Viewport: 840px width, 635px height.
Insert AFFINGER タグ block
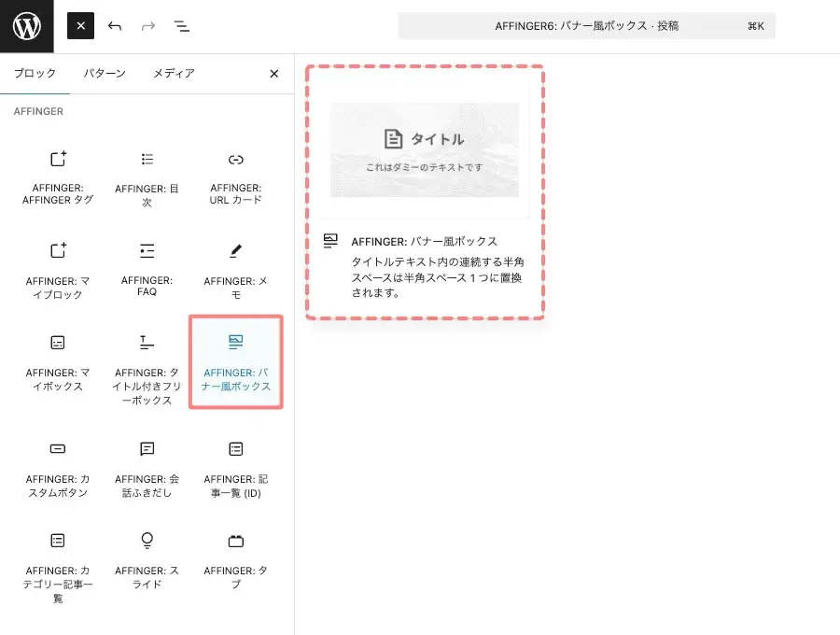coord(58,177)
